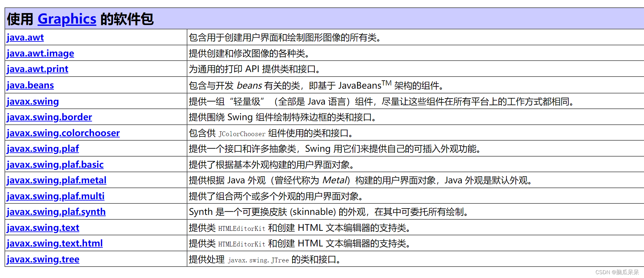This screenshot has width=644, height=278.
Task: Click the description '包含用于创建用户界面和绘制图形图像的所有类。'
Action: coord(285,38)
